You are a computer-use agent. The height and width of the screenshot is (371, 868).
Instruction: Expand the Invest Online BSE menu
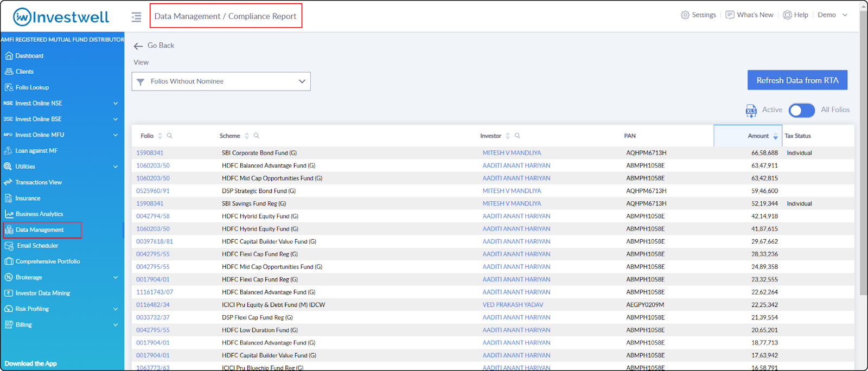(116, 119)
